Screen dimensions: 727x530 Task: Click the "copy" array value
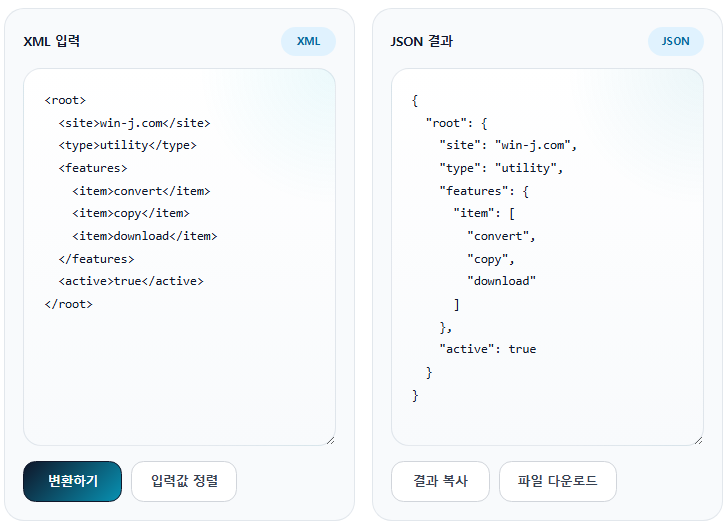(491, 258)
